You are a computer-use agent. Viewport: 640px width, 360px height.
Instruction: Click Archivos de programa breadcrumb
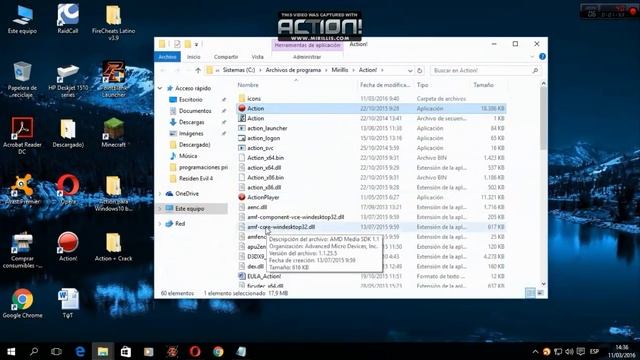tap(293, 70)
